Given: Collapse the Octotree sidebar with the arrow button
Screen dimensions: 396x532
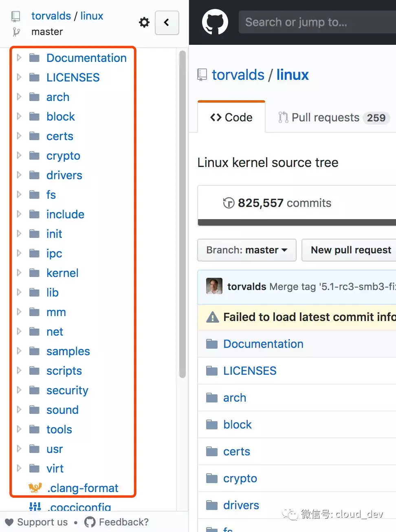Looking at the screenshot, I should point(167,22).
